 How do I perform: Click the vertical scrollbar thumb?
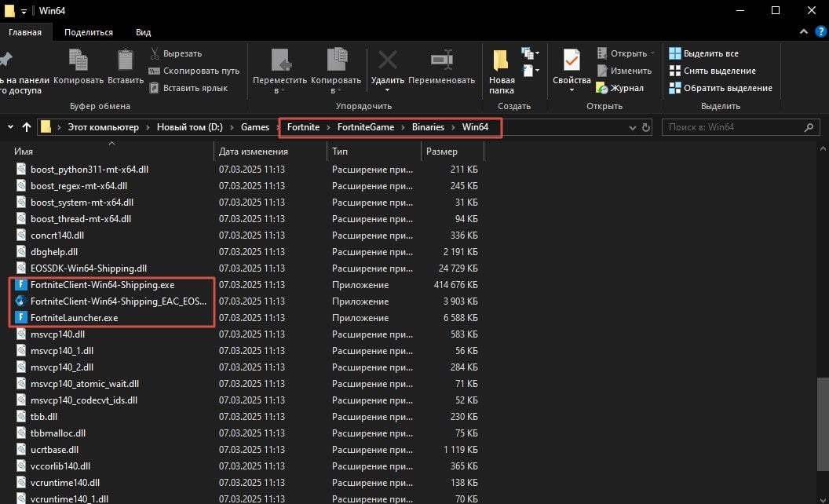click(824, 424)
